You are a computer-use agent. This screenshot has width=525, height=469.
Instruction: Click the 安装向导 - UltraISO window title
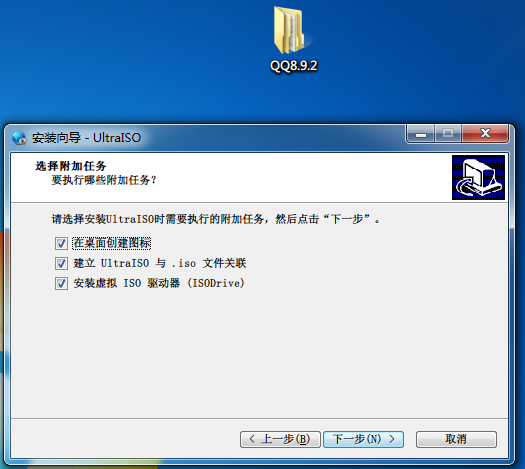point(86,138)
